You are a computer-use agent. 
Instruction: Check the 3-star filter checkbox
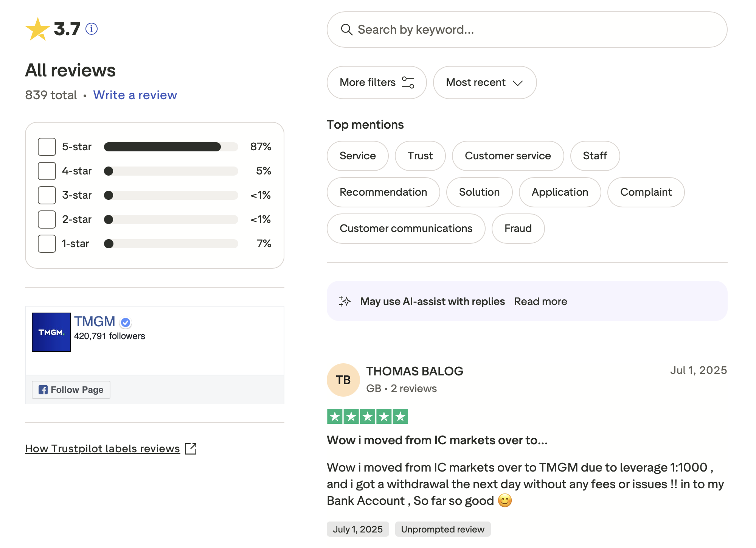[x=47, y=195]
